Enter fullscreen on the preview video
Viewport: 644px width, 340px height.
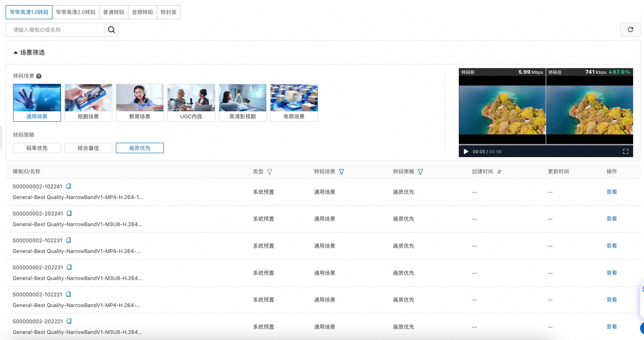click(625, 151)
